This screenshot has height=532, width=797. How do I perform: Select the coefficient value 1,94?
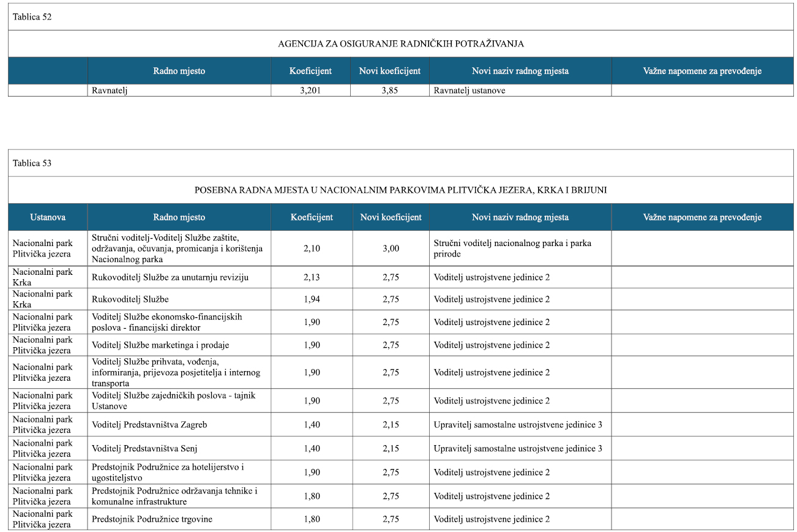click(x=312, y=299)
